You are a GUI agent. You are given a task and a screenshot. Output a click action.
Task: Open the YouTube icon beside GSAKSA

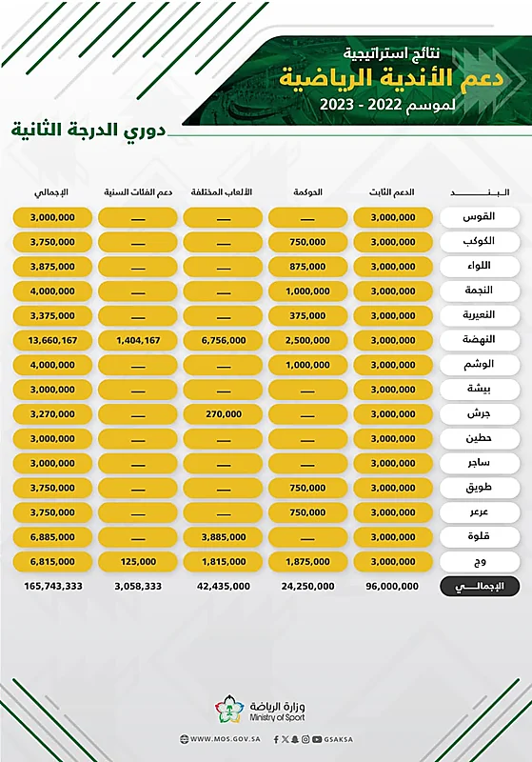pos(317,740)
